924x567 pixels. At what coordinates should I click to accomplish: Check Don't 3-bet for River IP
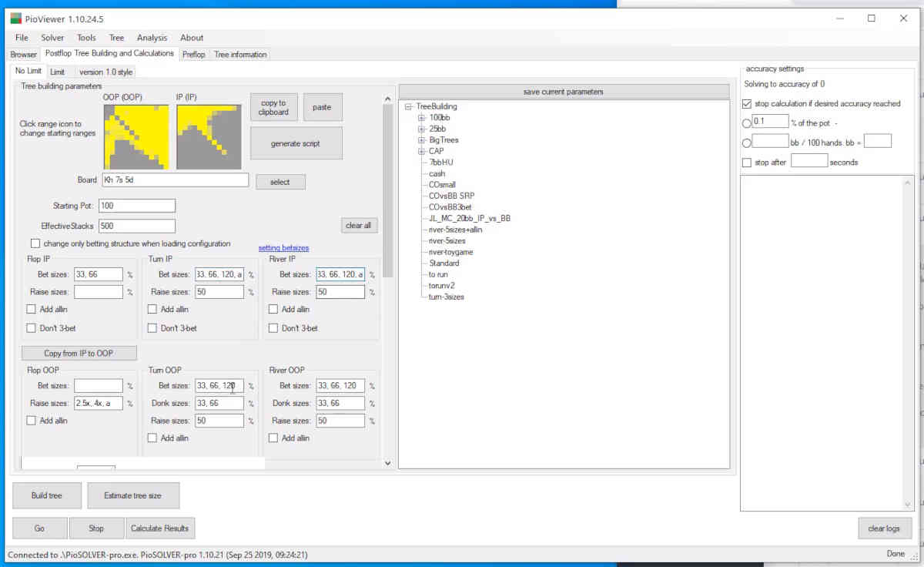(273, 327)
